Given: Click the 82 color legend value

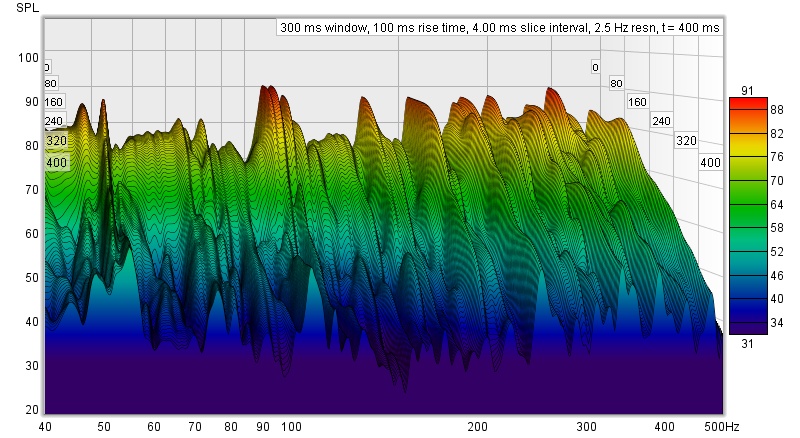Looking at the screenshot, I should click(x=777, y=134).
